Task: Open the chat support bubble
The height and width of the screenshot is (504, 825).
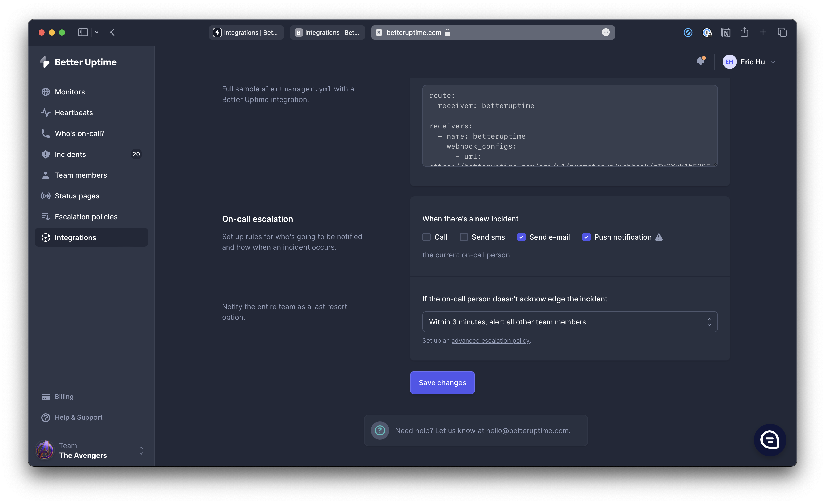Action: point(770,440)
